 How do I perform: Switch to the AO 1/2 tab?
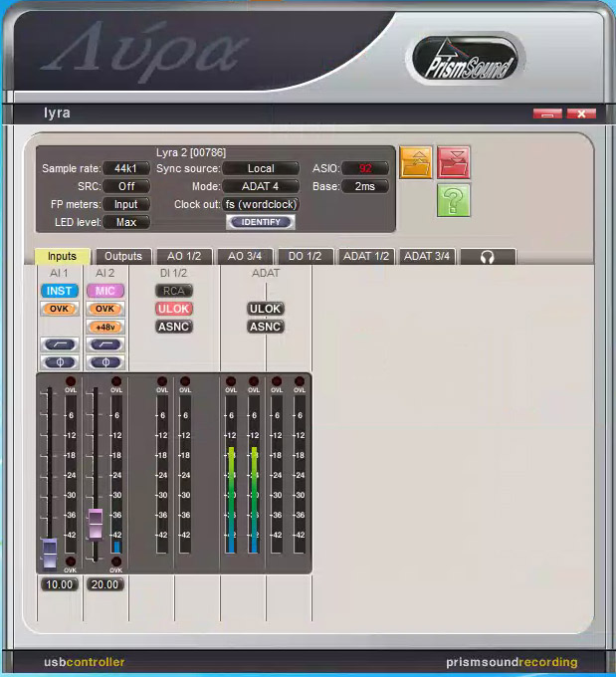184,257
